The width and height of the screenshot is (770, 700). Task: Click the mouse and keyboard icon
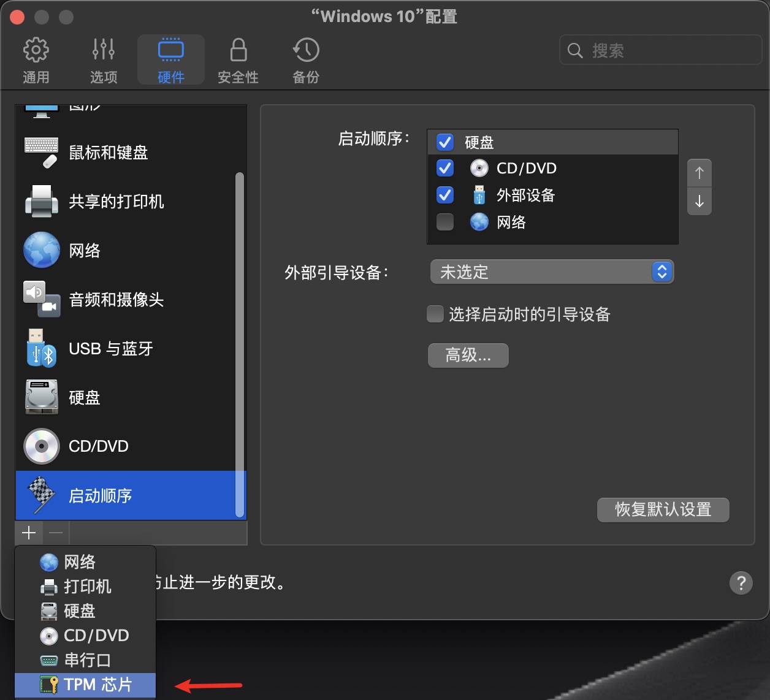click(x=42, y=153)
